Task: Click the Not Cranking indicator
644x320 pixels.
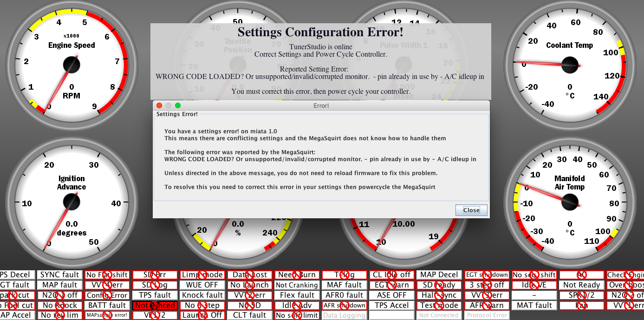Action: [297, 285]
